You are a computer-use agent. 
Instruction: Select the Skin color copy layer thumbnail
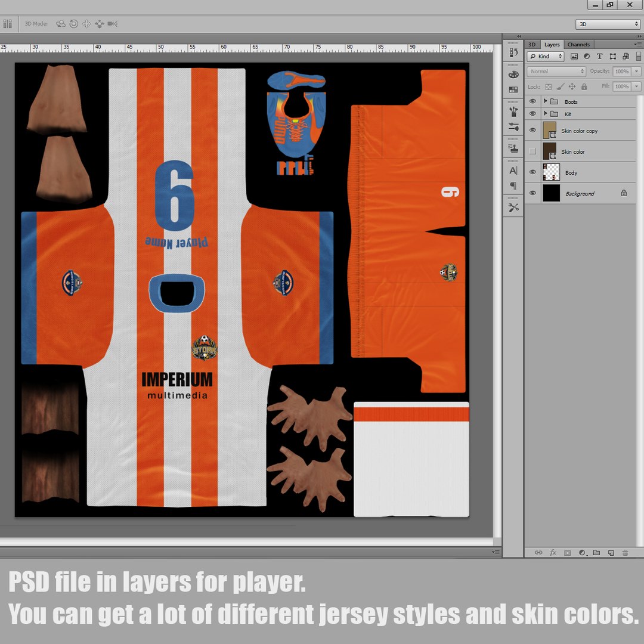tap(550, 130)
